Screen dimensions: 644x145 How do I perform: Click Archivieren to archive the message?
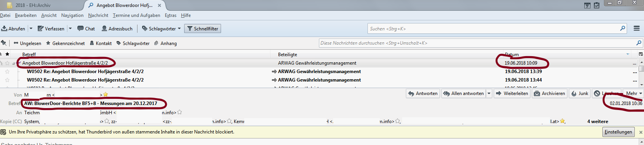click(550, 93)
